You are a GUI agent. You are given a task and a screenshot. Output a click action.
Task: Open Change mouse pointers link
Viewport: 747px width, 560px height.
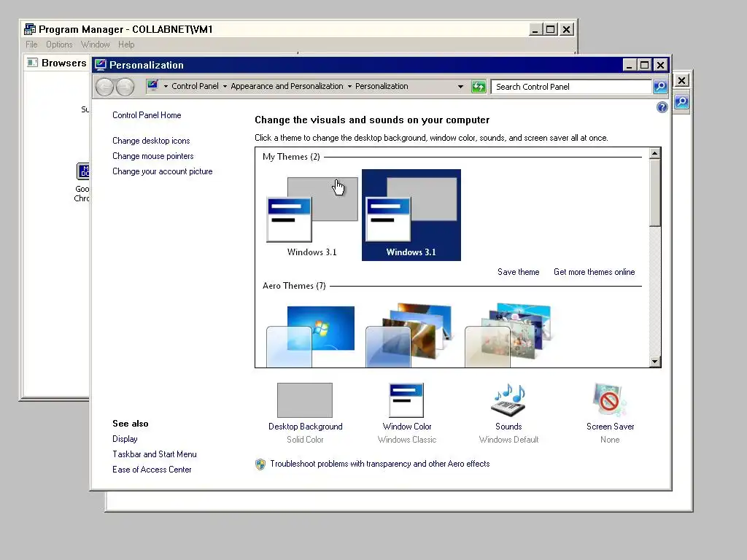click(x=153, y=156)
